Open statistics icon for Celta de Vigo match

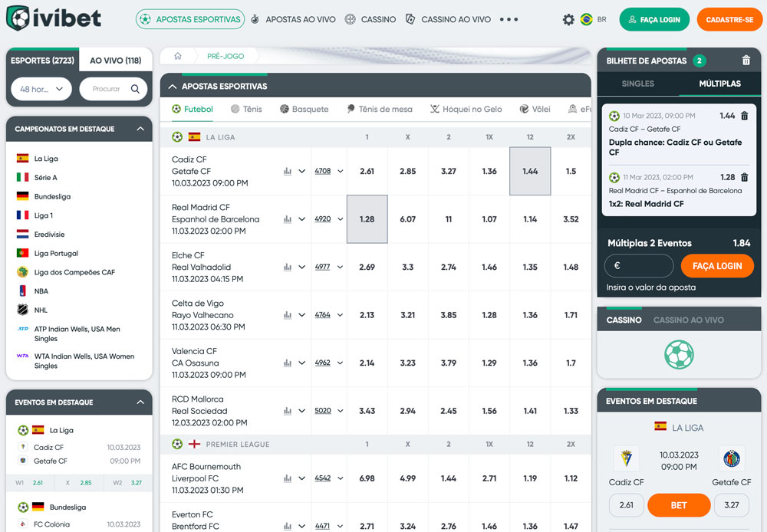coord(288,315)
